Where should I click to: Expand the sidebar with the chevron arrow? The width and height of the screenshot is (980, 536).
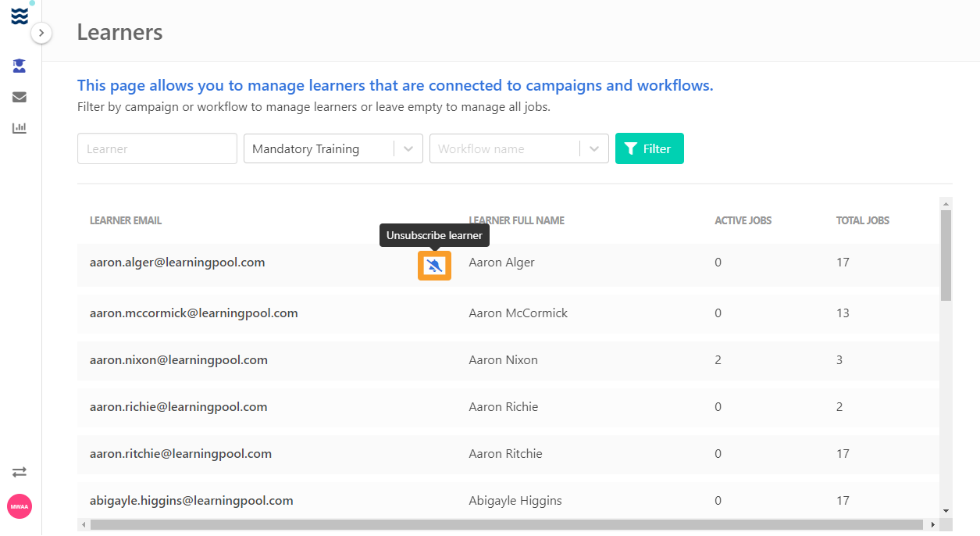click(x=40, y=33)
